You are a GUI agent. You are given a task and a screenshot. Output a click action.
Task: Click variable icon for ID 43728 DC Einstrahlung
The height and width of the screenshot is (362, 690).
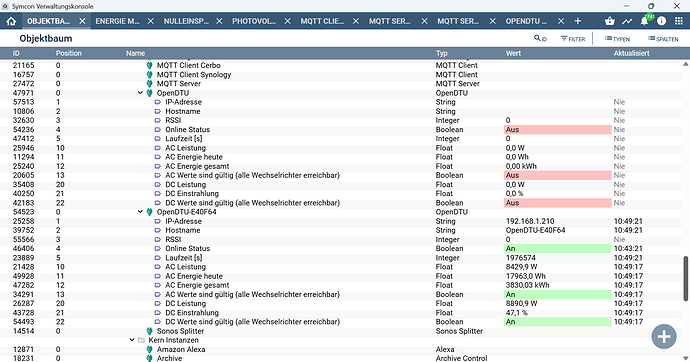click(x=158, y=313)
